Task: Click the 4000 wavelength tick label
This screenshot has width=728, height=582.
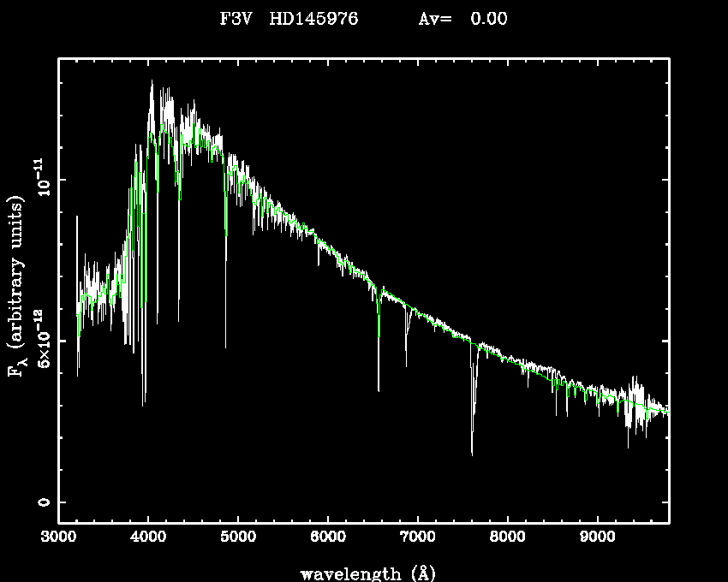Action: tap(148, 537)
